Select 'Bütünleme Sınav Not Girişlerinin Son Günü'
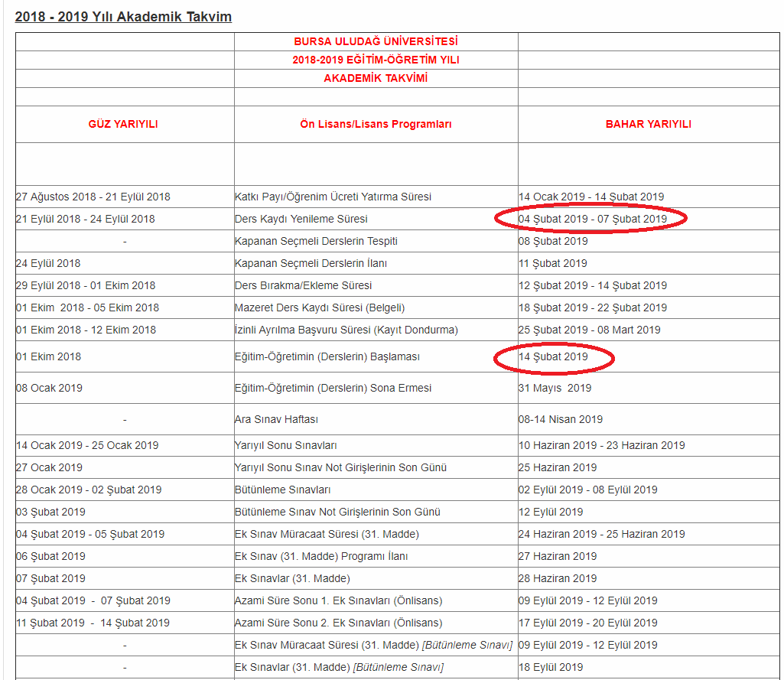This screenshot has width=784, height=680. [338, 512]
